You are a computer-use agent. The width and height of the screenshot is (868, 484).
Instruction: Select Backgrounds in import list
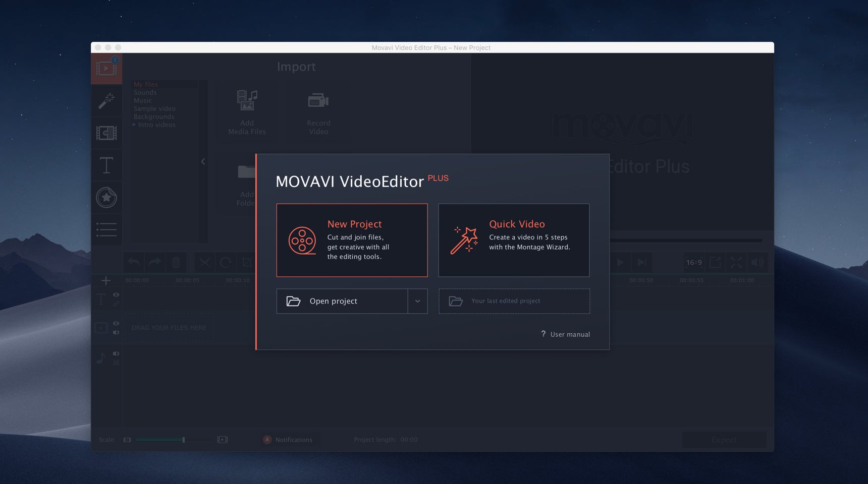tap(154, 117)
